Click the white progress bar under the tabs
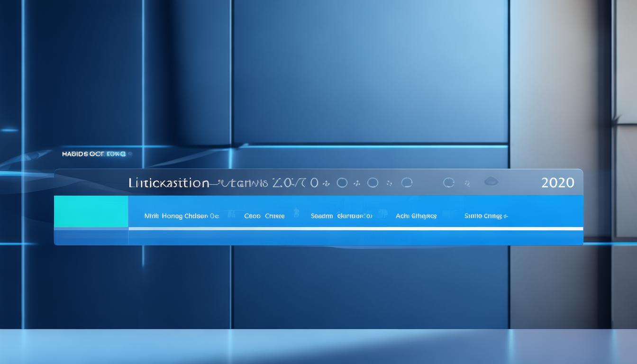The image size is (637, 364). click(355, 229)
